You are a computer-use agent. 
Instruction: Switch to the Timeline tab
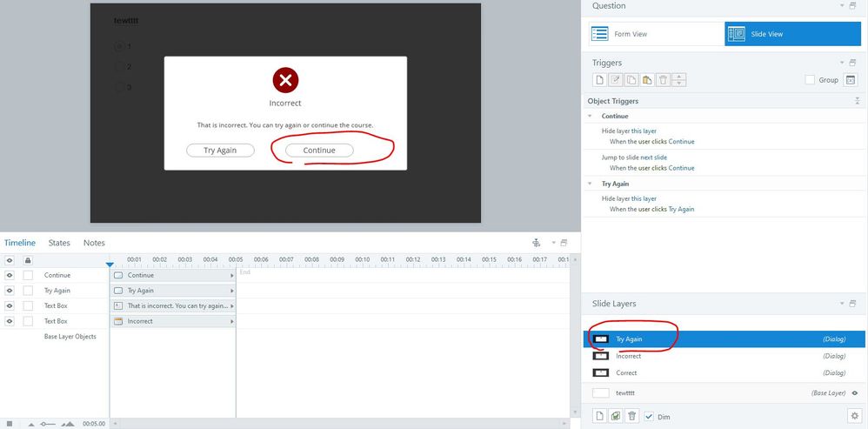tap(20, 243)
